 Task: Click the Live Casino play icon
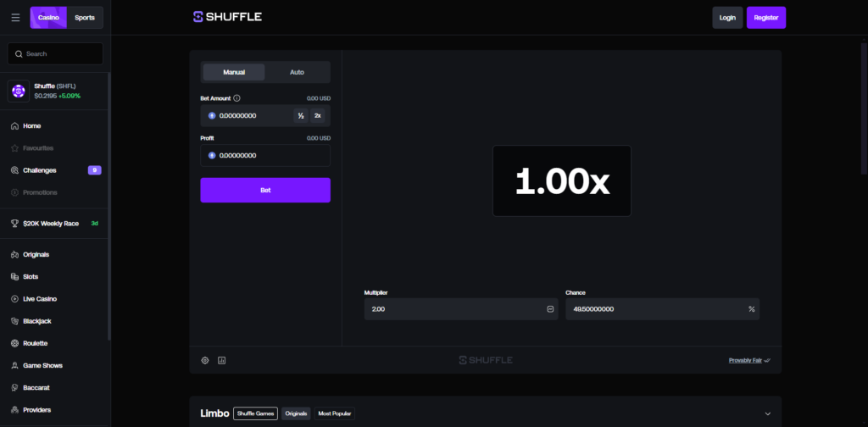pyautogui.click(x=15, y=299)
